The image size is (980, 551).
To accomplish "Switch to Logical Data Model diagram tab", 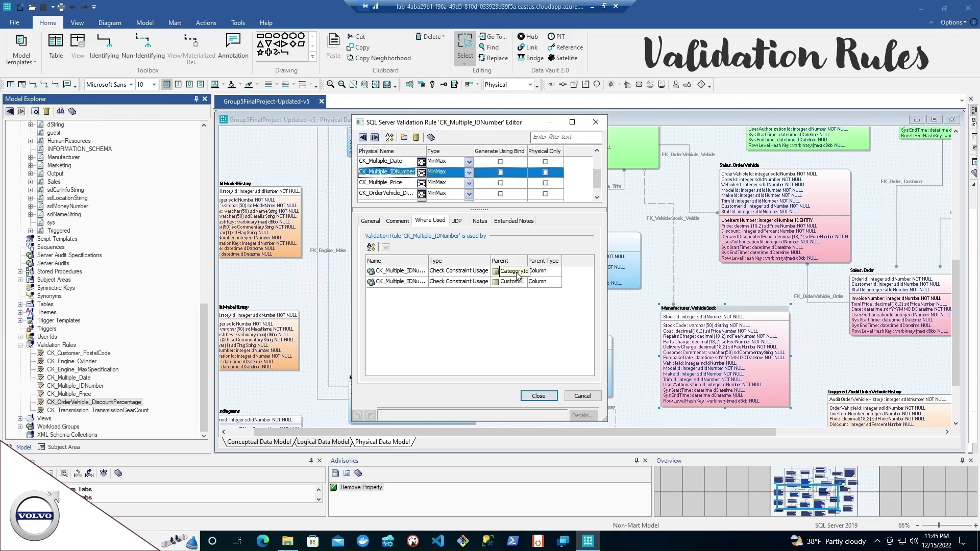I will click(x=323, y=442).
